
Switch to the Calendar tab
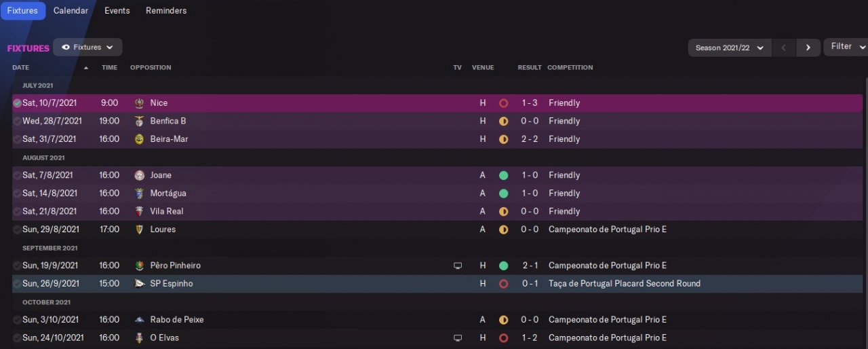(71, 11)
